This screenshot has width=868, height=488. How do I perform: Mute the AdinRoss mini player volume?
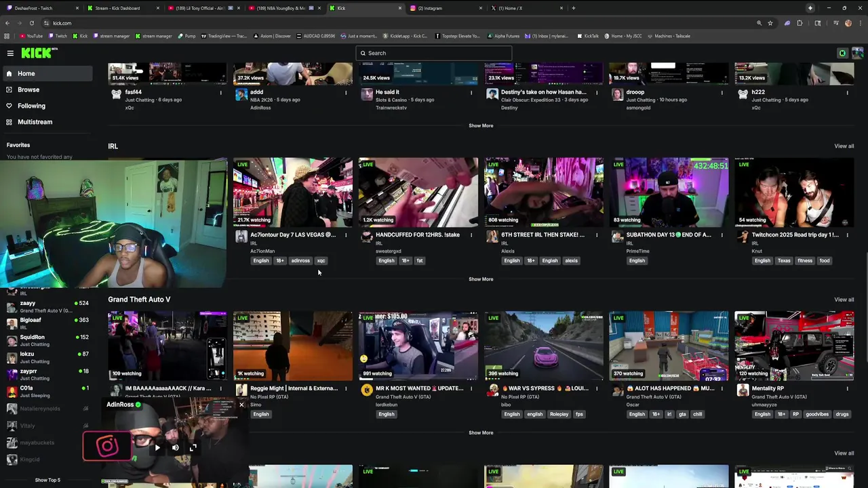175,447
